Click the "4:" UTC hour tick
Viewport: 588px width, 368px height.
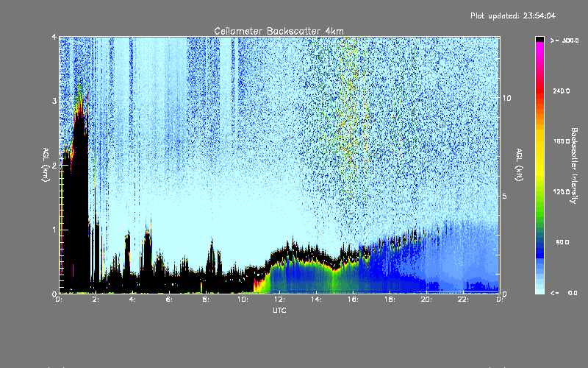click(x=133, y=300)
